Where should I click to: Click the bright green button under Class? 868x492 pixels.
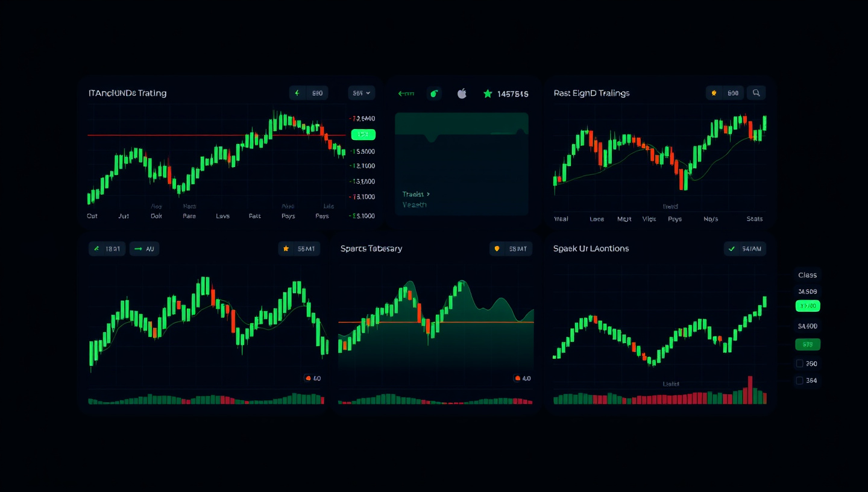pos(808,306)
